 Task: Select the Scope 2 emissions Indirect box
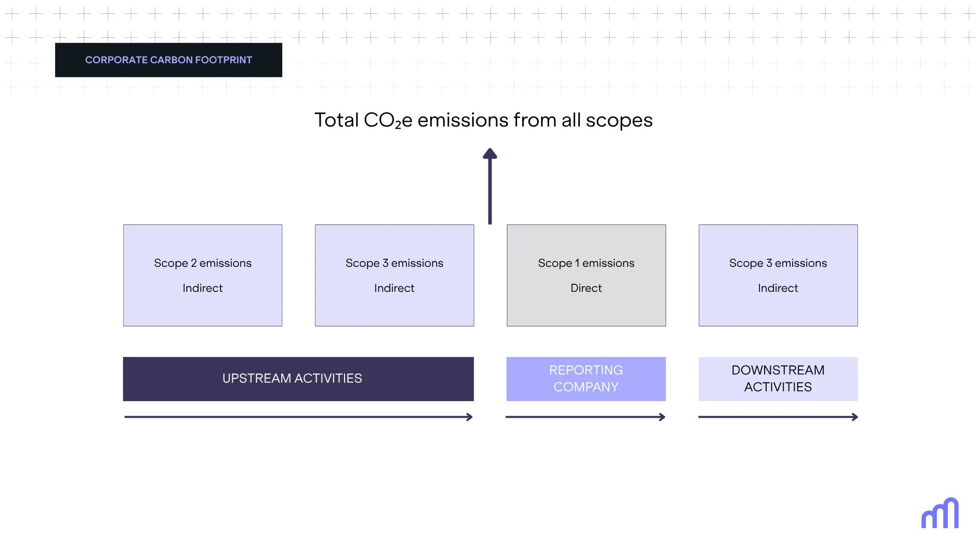coord(203,275)
